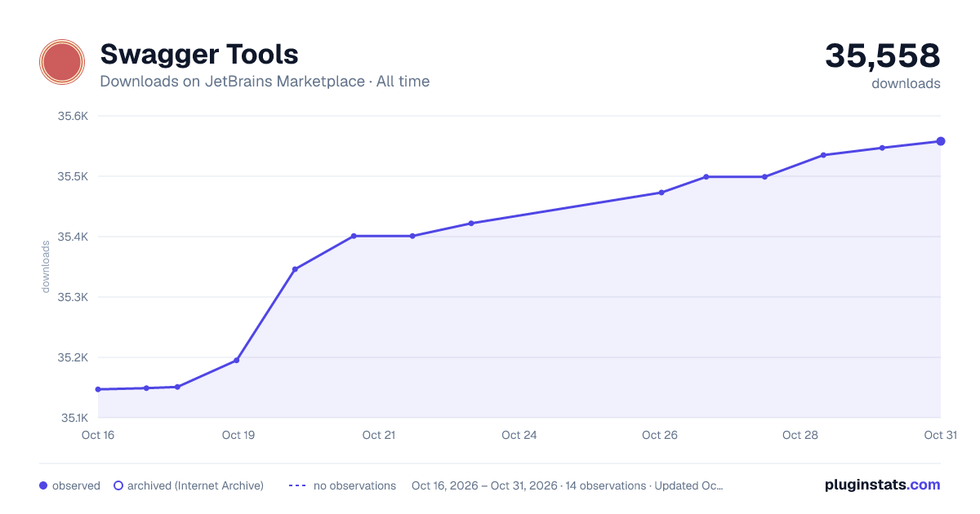Click the "Downloads on JetBrains Marketplace · All time" subtitle
980x514 pixels.
265,82
